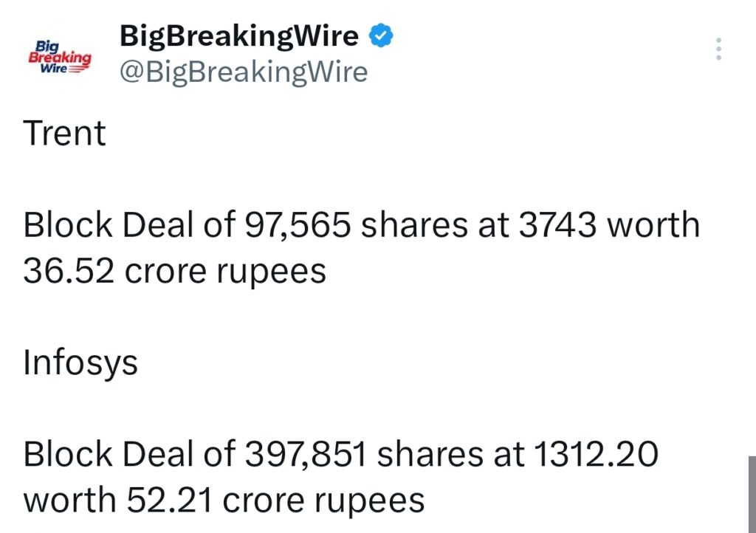Click the vertical ellipsis to reveal menu
756x533 pixels.
(x=720, y=49)
